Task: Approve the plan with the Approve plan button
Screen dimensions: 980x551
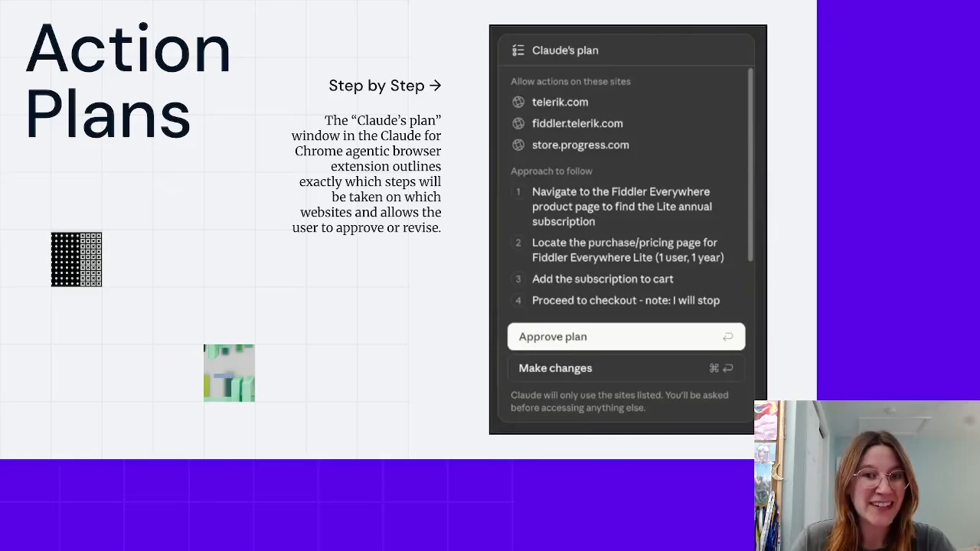Action: [626, 337]
